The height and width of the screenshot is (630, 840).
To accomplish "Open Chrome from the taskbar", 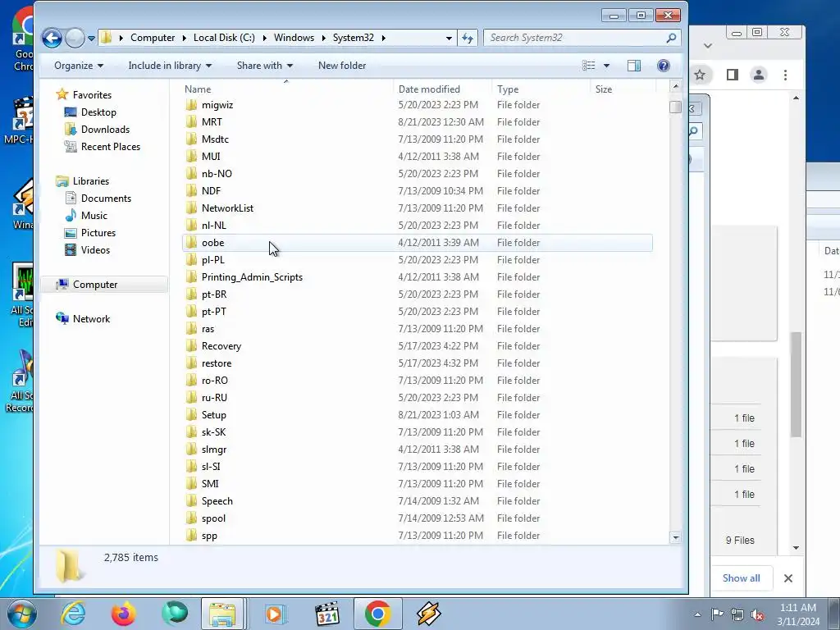I will tap(377, 614).
